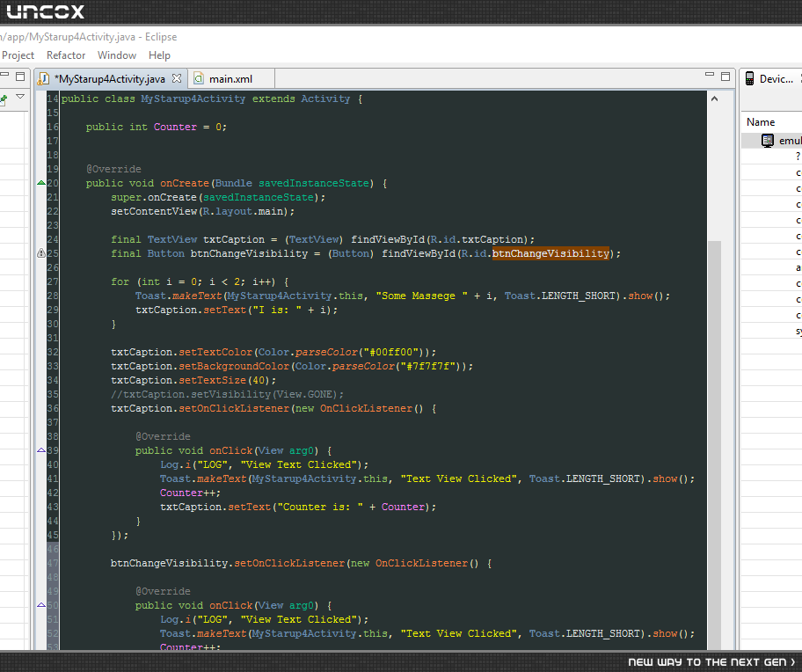802x672 pixels.
Task: Open the Help menu
Action: point(159,55)
